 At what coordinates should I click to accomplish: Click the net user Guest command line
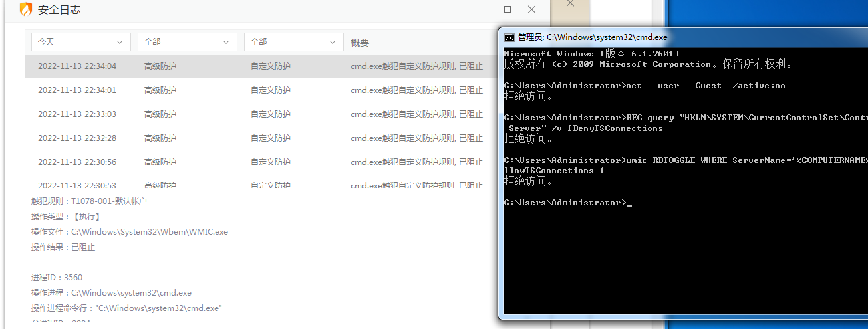[645, 86]
